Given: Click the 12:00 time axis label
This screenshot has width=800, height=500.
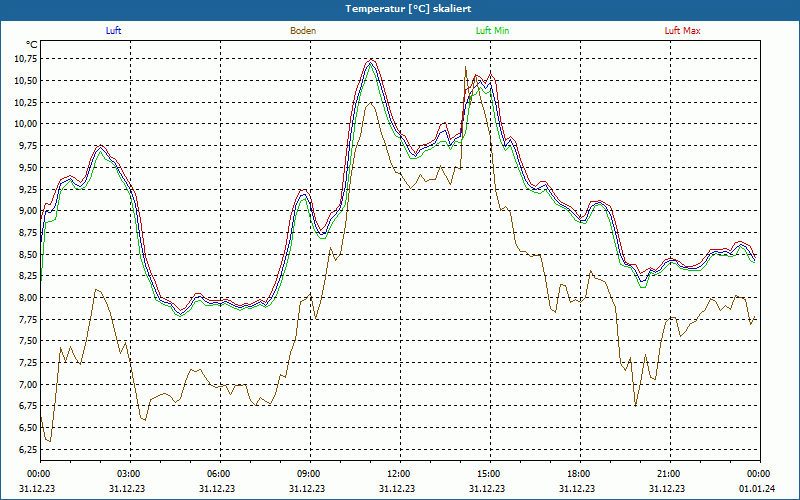Looking at the screenshot, I should 399,474.
